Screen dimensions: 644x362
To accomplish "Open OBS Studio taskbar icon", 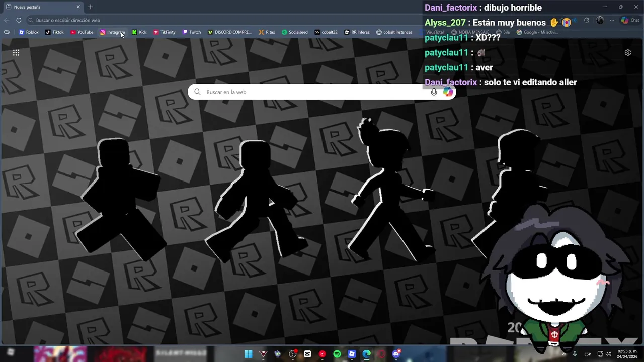I will 292,354.
